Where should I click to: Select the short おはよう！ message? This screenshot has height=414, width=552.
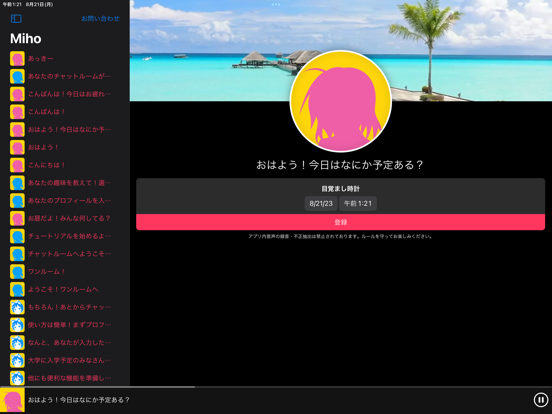coord(65,148)
